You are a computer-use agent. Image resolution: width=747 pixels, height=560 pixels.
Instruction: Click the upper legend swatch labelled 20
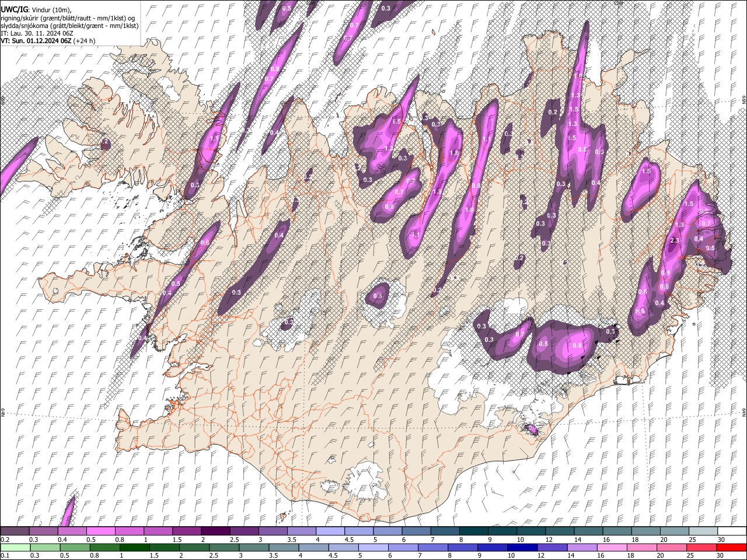pyautogui.click(x=674, y=531)
